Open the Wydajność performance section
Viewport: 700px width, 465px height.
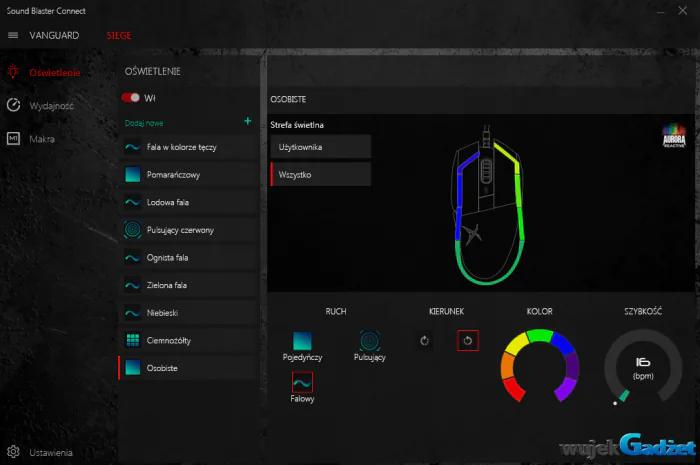[51, 106]
